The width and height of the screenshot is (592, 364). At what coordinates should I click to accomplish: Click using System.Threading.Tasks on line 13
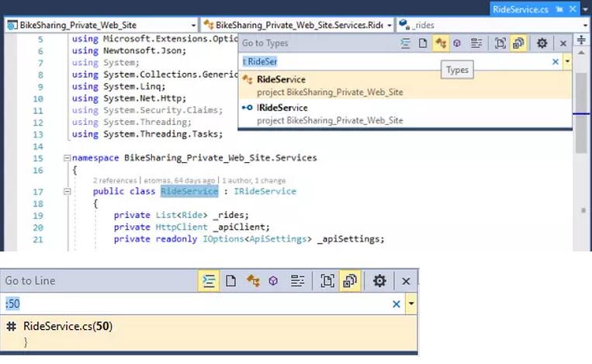147,134
